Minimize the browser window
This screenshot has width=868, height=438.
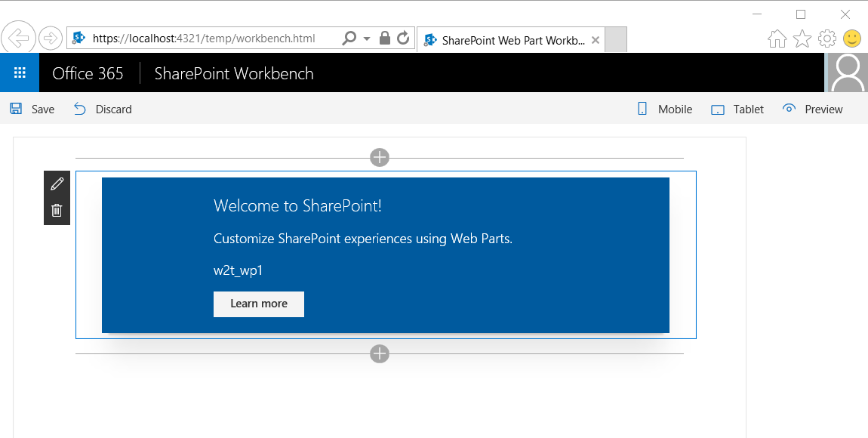(x=757, y=14)
